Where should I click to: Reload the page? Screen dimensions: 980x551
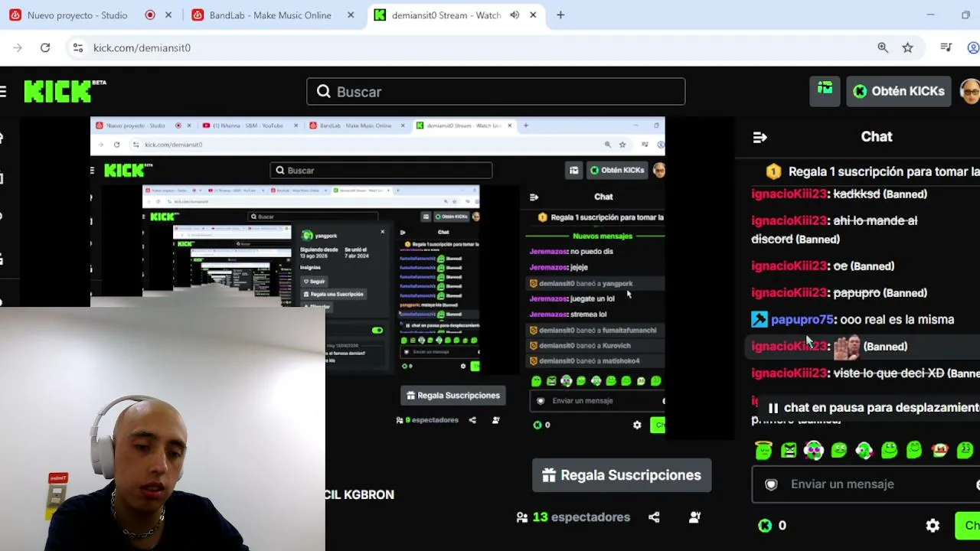pyautogui.click(x=45, y=47)
